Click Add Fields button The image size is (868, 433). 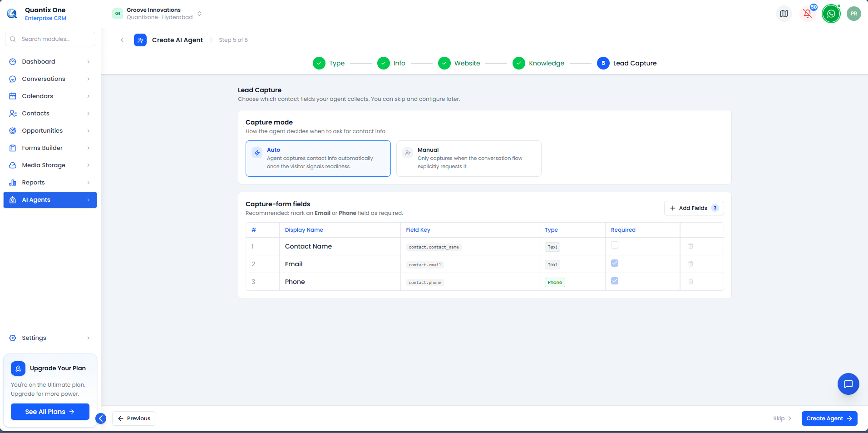(x=694, y=208)
